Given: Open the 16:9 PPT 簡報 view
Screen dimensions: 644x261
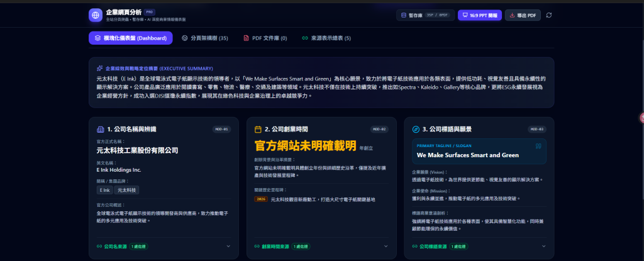Looking at the screenshot, I should [480, 15].
